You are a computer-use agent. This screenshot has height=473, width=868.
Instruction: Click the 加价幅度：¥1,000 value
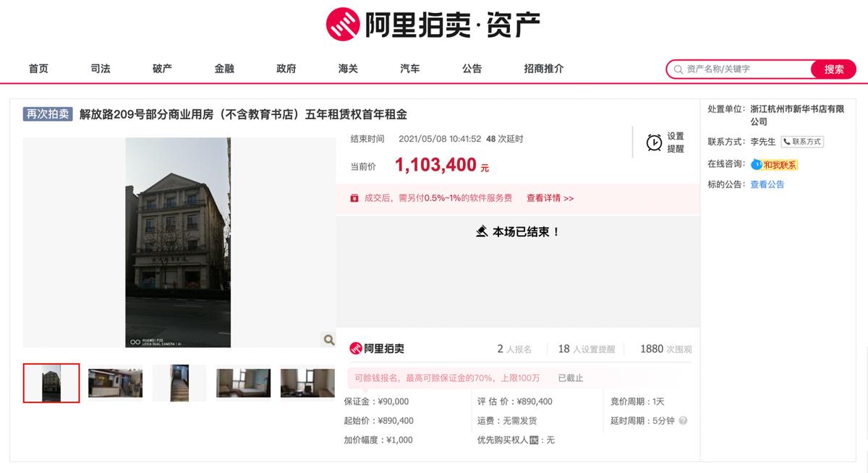click(378, 440)
